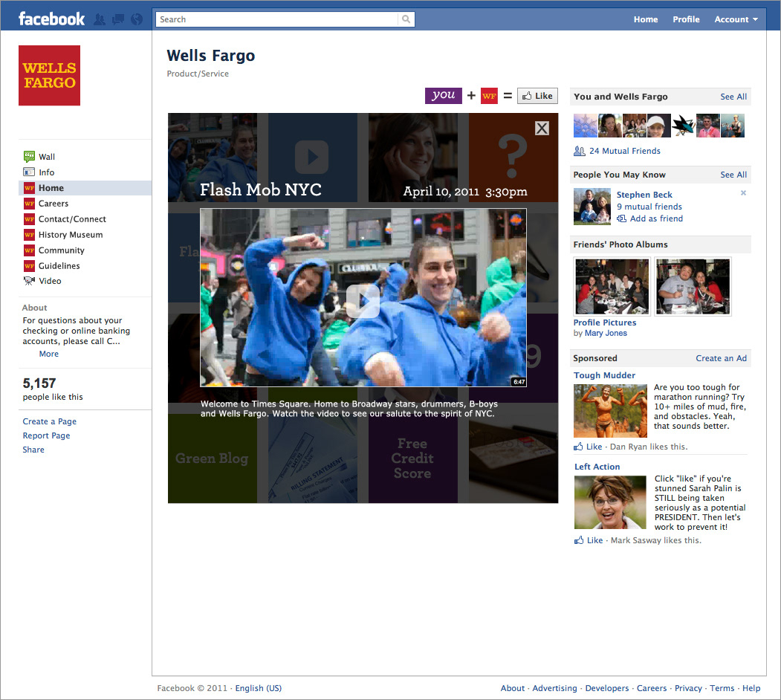
Task: Open About footer link
Action: click(x=512, y=688)
